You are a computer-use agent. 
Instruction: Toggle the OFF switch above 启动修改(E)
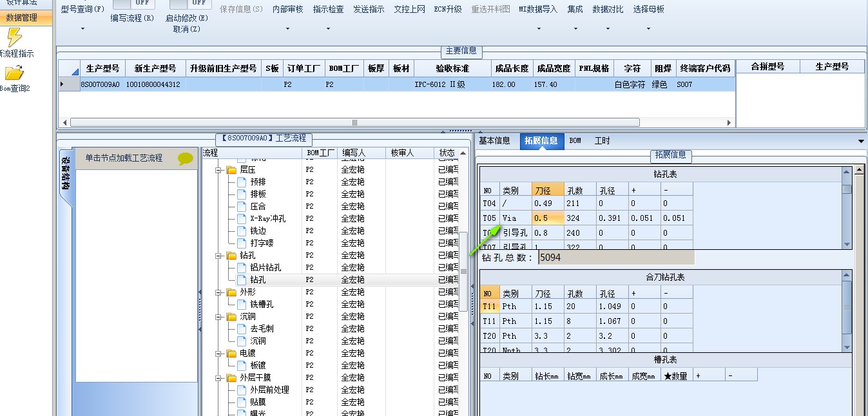[x=190, y=3]
